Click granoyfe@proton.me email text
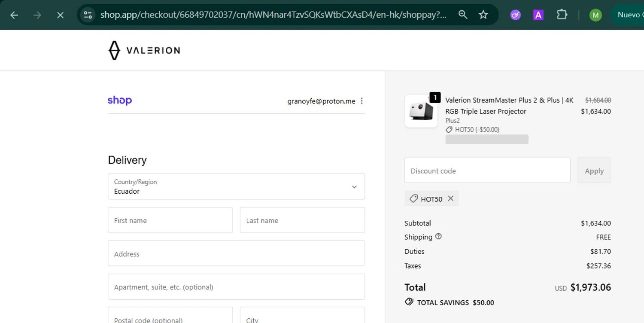 pyautogui.click(x=322, y=101)
